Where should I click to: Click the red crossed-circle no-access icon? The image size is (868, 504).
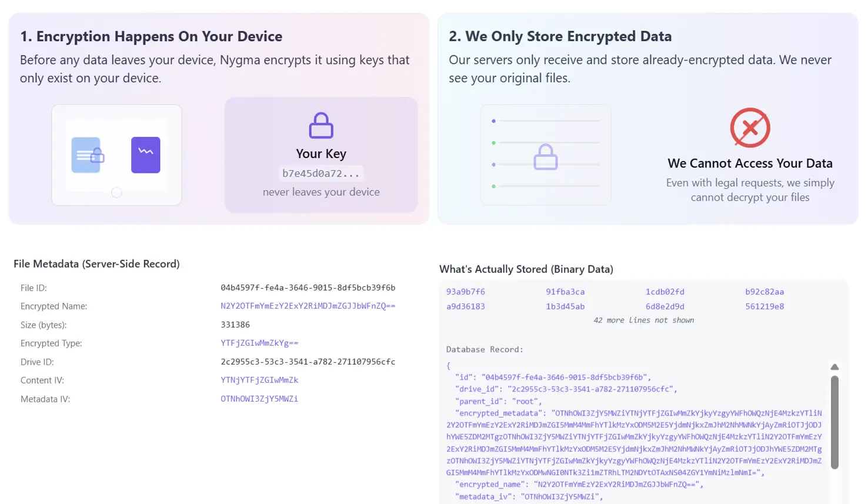point(750,128)
